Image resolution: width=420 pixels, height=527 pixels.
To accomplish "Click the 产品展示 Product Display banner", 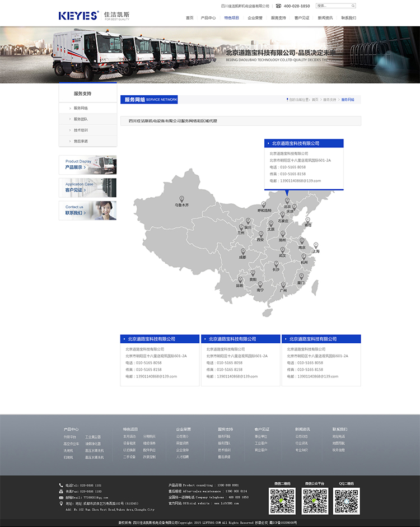I will pos(88,165).
